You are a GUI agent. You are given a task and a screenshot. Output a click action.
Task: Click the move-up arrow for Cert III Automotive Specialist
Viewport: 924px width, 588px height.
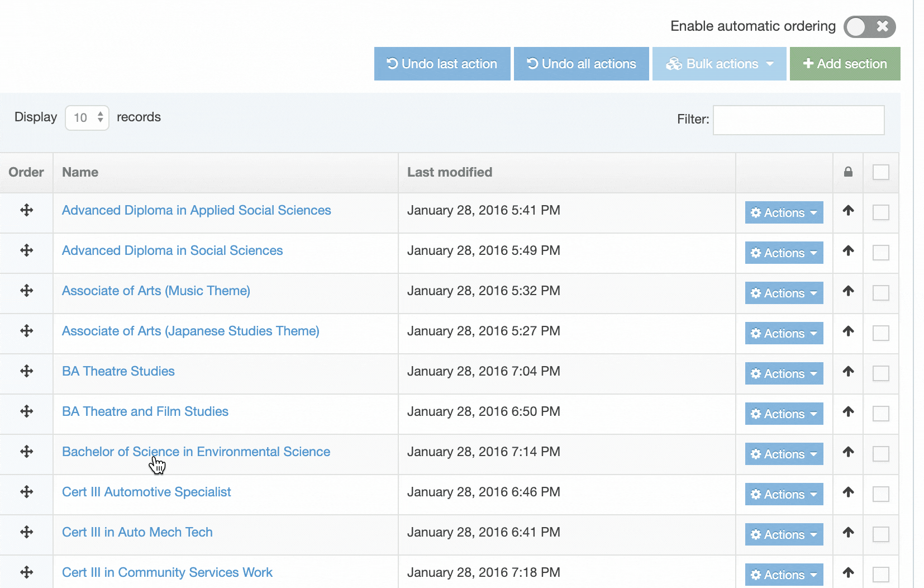coord(848,492)
